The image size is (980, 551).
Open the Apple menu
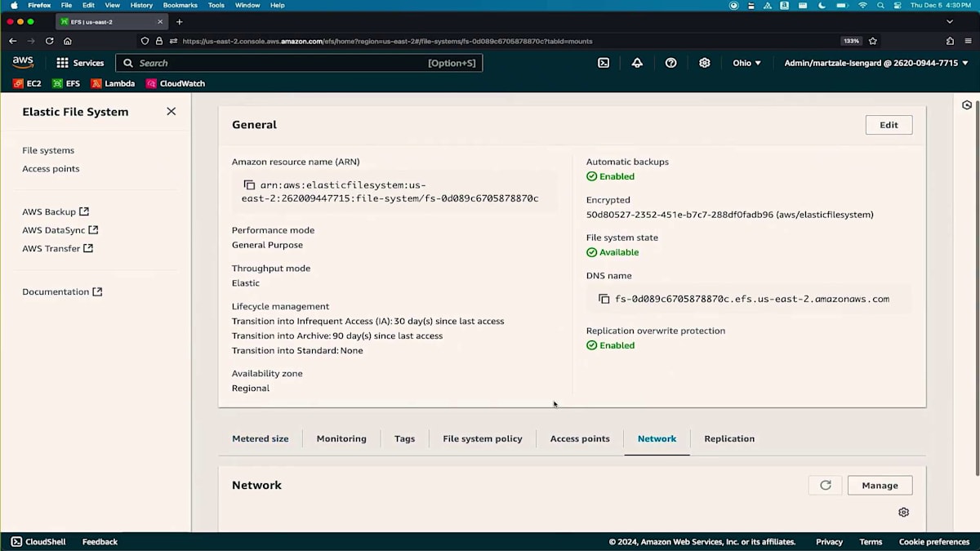pos(14,5)
